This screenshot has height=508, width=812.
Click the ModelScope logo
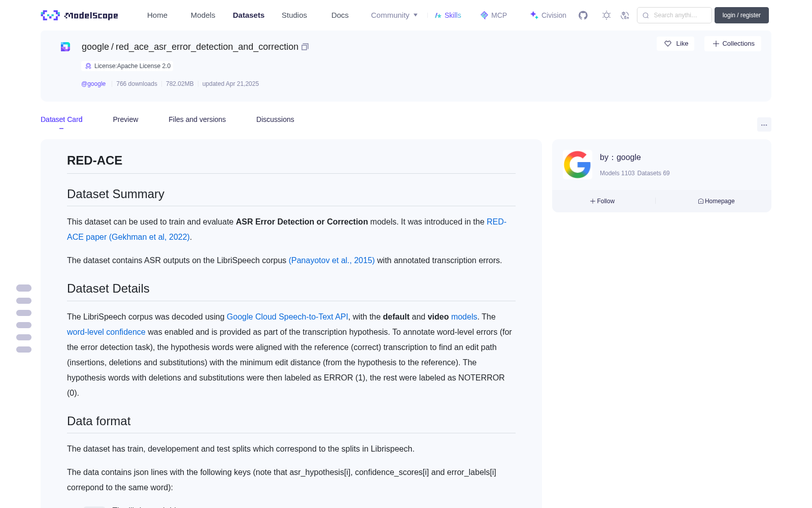pos(80,15)
